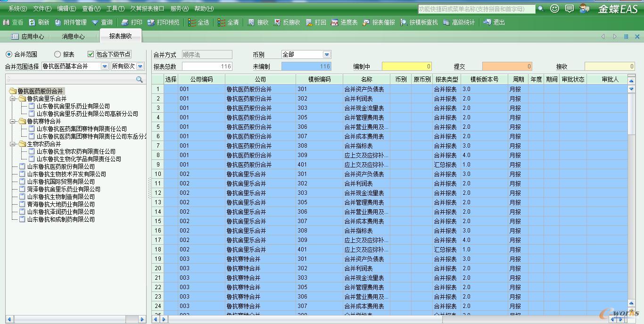Click the Receive (接收) toolbar icon
The image size is (644, 324).
coord(251,22)
